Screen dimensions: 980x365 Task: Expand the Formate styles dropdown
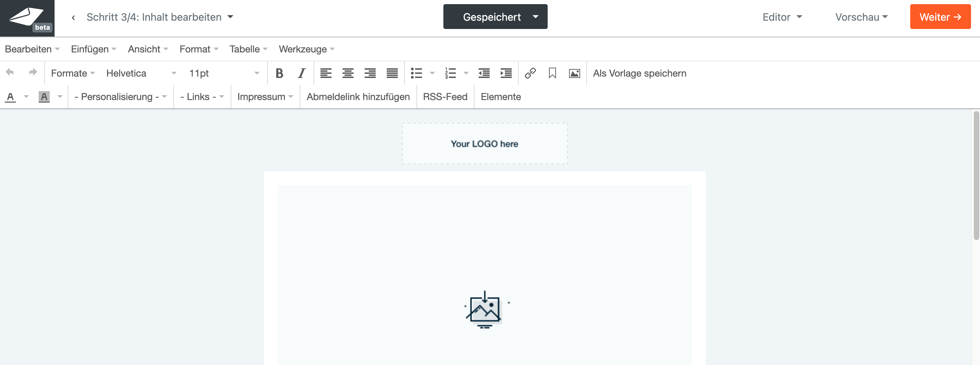tap(73, 73)
